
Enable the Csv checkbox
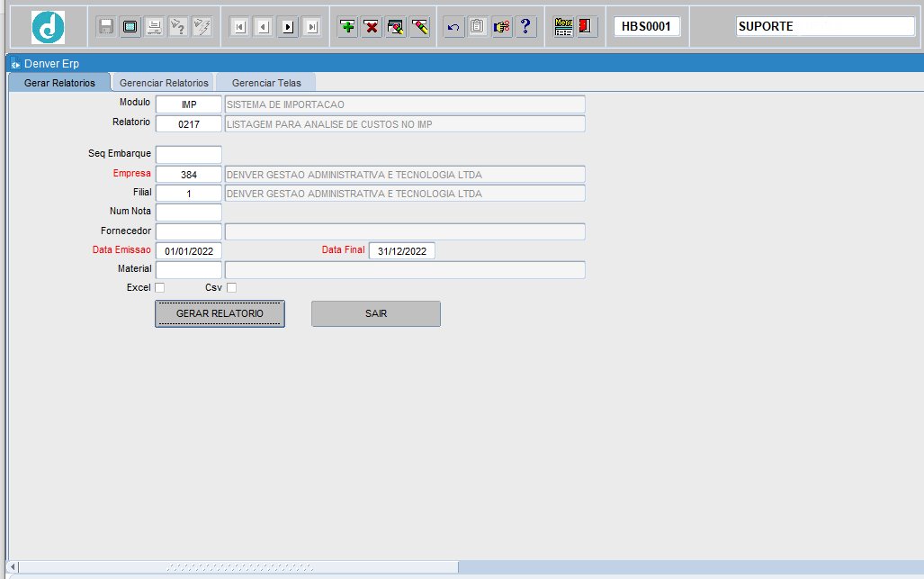tap(231, 288)
